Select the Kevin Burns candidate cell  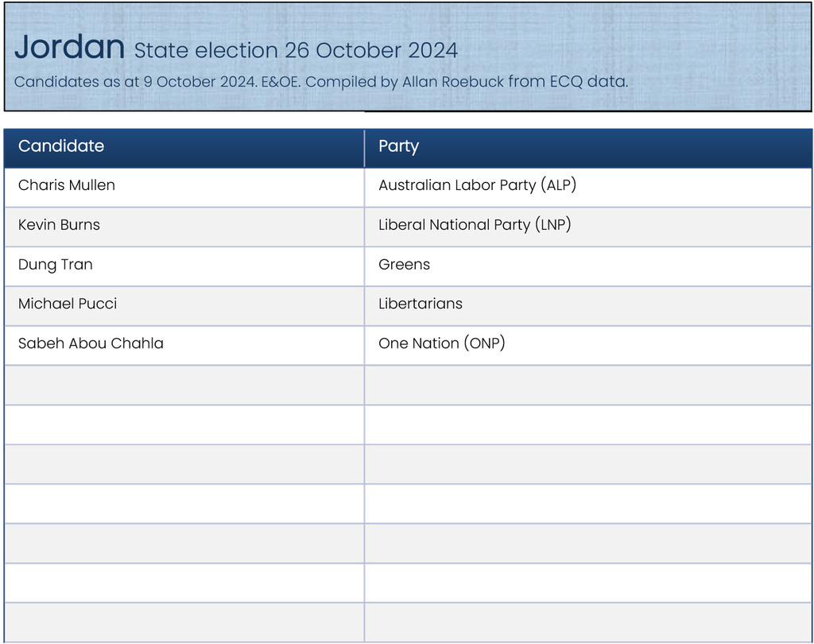(60, 225)
